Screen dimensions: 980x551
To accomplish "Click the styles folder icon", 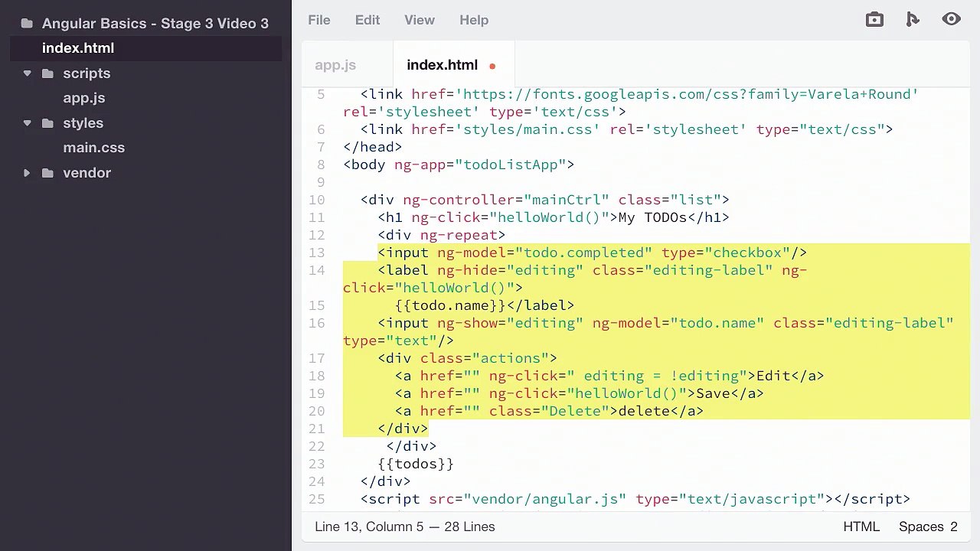I will tap(47, 123).
